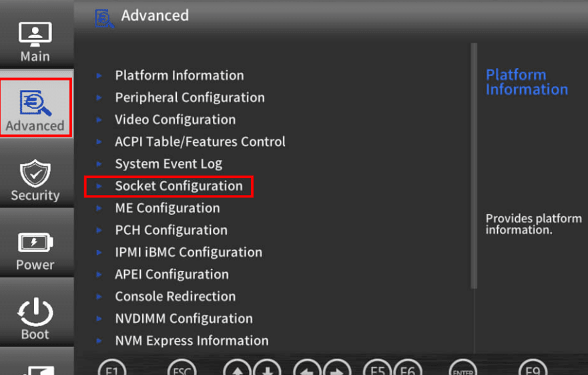
Task: Expand arrow beside Platform Information
Action: click(x=99, y=76)
